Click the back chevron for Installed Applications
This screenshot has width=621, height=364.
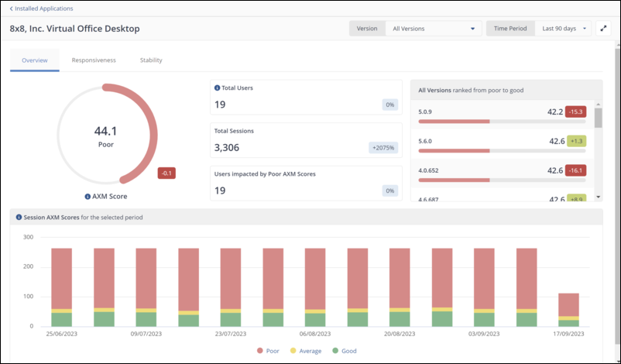pos(12,9)
